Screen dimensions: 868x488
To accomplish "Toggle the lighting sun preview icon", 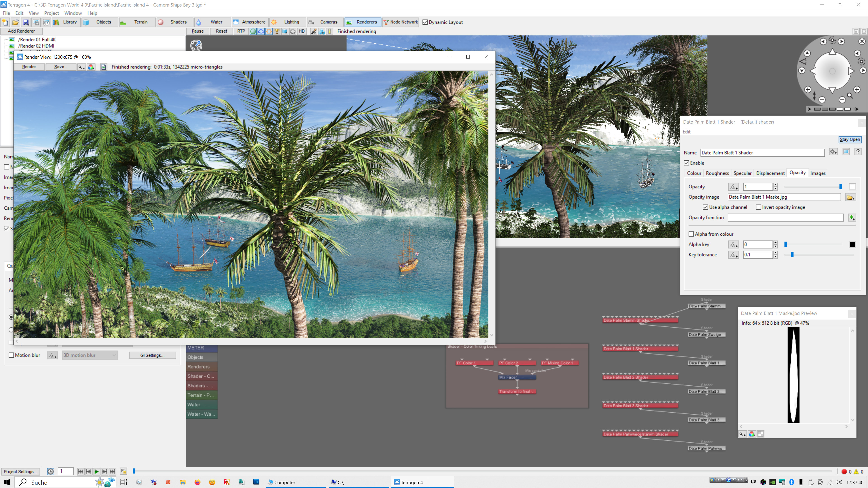I will [269, 31].
